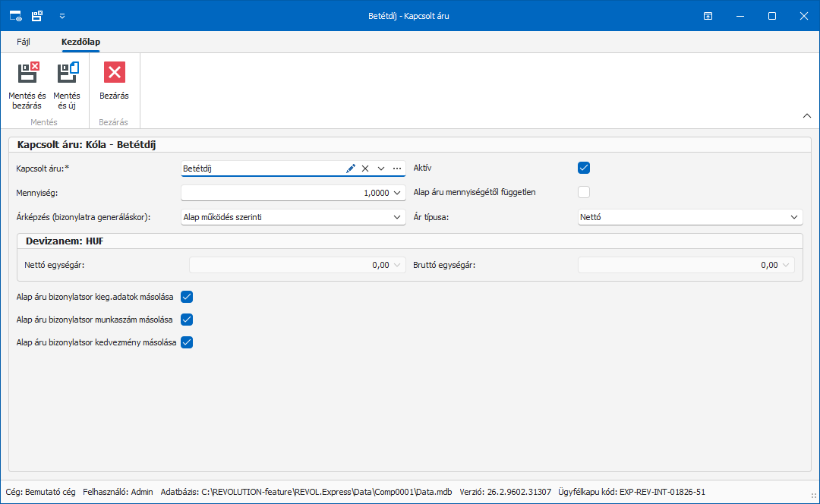Clear the Kapcsolt áru field with the X icon
Viewport: 820px width, 504px height.
[x=365, y=169]
